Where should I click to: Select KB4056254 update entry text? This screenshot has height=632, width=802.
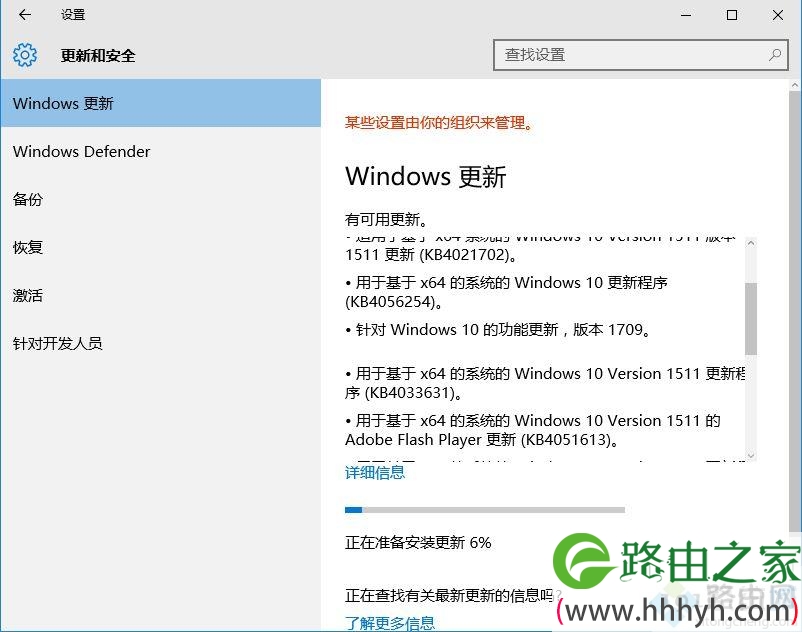[506, 292]
